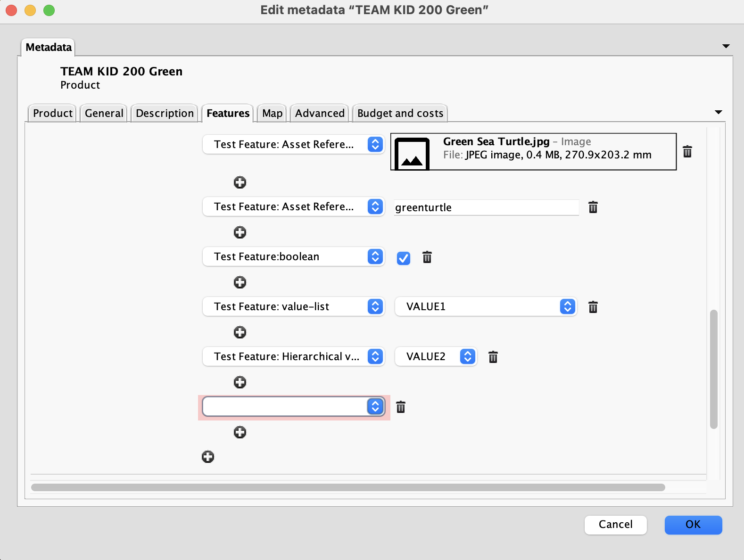Image resolution: width=744 pixels, height=560 pixels.
Task: Expand the Test Feature: value-list selector
Action: click(x=293, y=307)
